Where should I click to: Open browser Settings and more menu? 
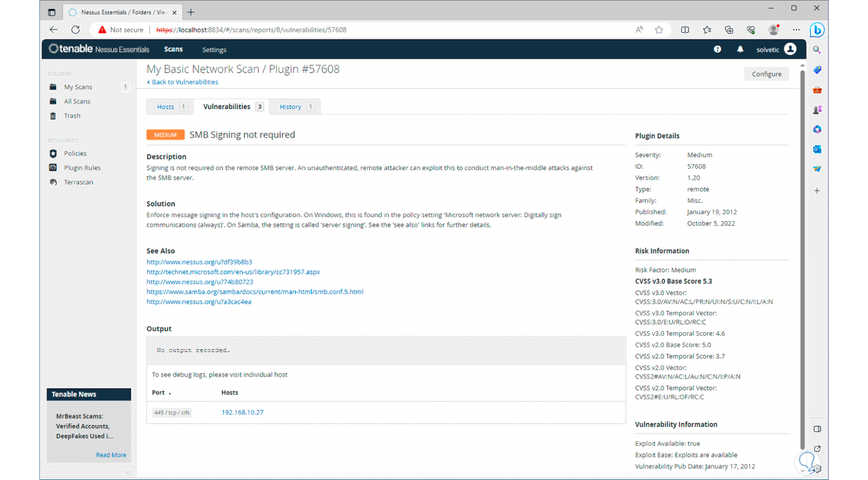pos(796,30)
